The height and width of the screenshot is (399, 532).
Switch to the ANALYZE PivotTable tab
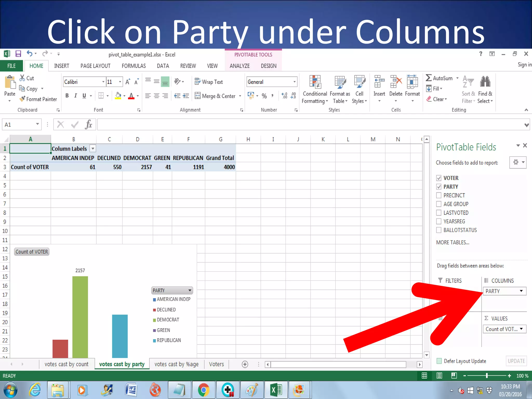pos(240,66)
